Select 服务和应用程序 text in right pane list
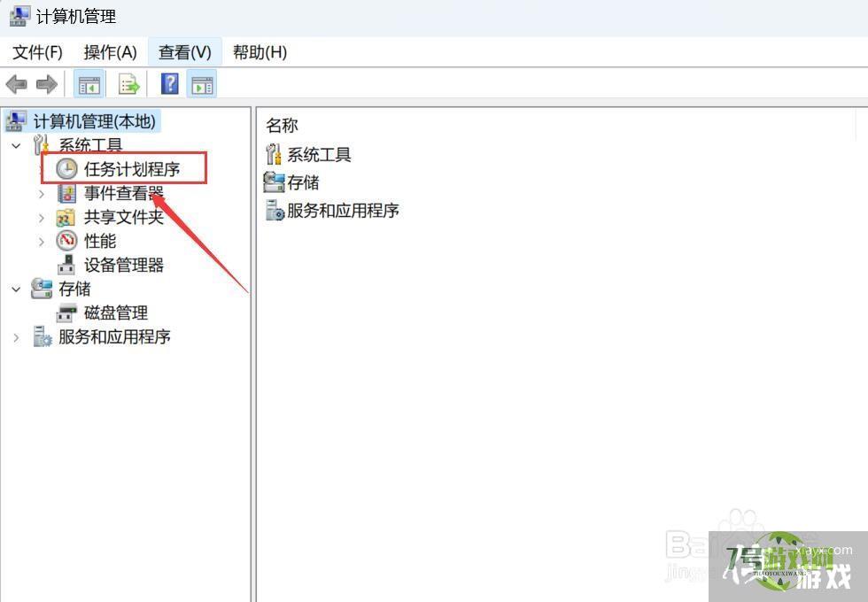The image size is (868, 602). coord(344,211)
